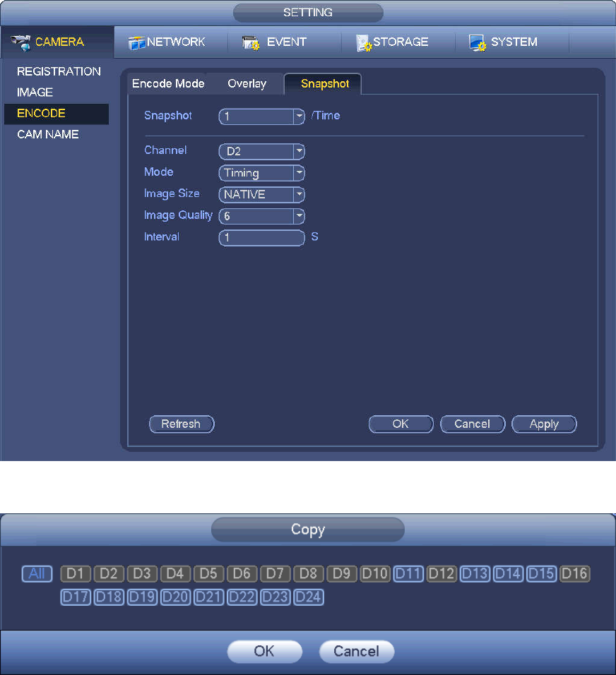Toggle channel D3 in Copy dialog

142,574
